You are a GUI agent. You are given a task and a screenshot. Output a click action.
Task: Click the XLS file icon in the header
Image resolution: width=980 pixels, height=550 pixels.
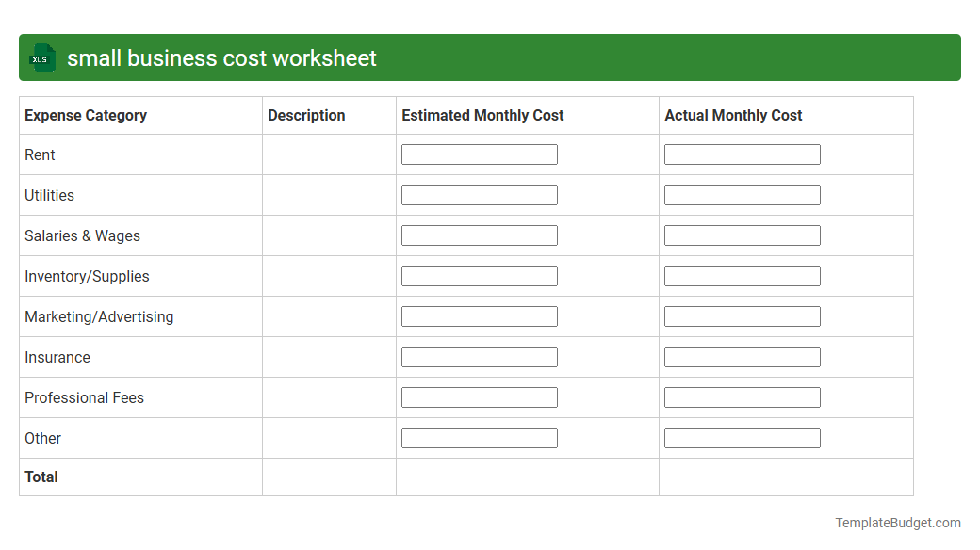[41, 57]
